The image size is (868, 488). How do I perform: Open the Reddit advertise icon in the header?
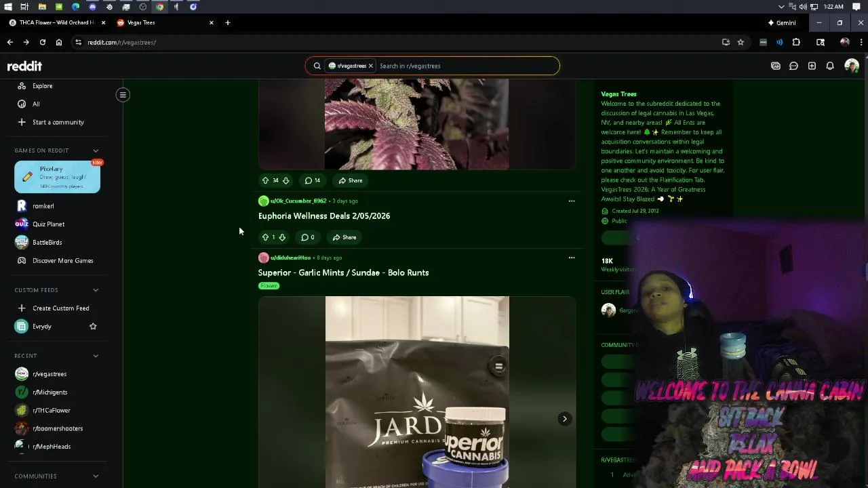pyautogui.click(x=776, y=66)
